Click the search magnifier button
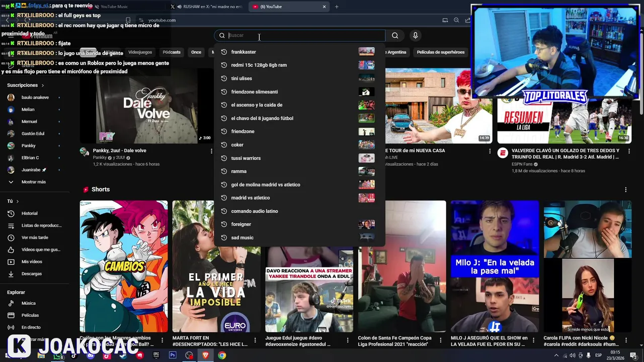The height and width of the screenshot is (362, 644). pyautogui.click(x=395, y=35)
